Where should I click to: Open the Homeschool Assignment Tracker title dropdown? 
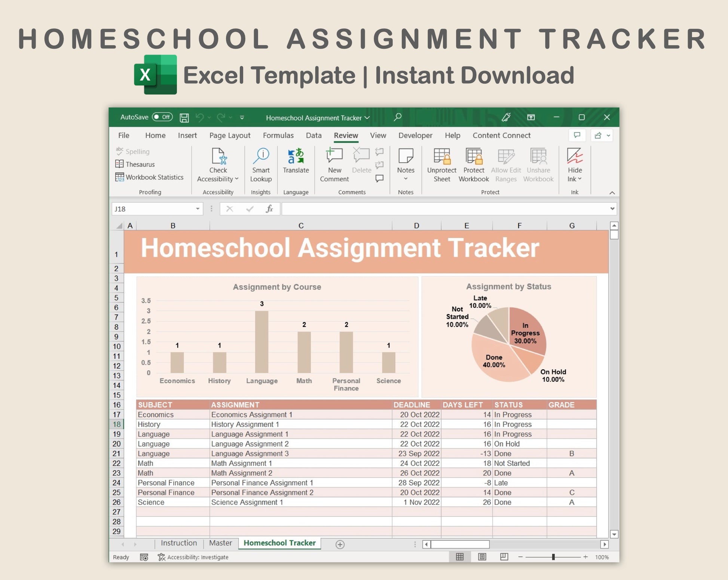click(367, 118)
